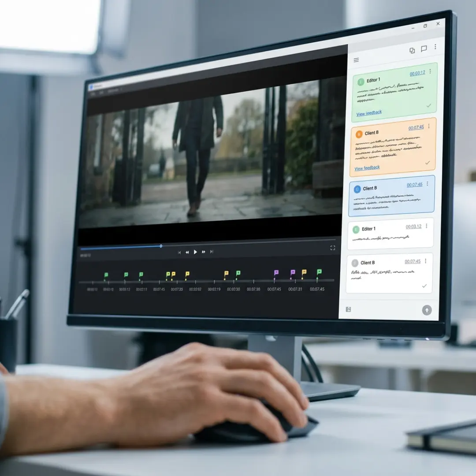The height and width of the screenshot is (476, 476).
Task: Select the purple flag marker above 00:07:45
Action: tap(276, 272)
